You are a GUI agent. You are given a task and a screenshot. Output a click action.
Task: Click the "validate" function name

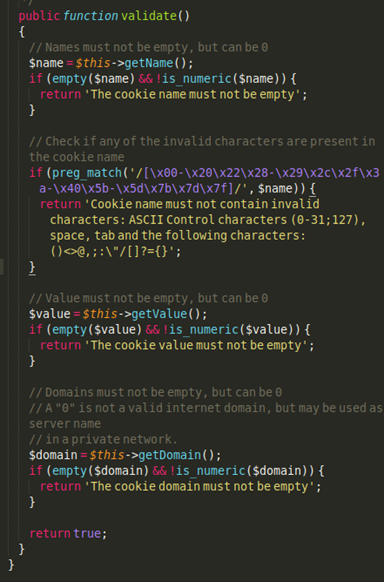point(149,16)
